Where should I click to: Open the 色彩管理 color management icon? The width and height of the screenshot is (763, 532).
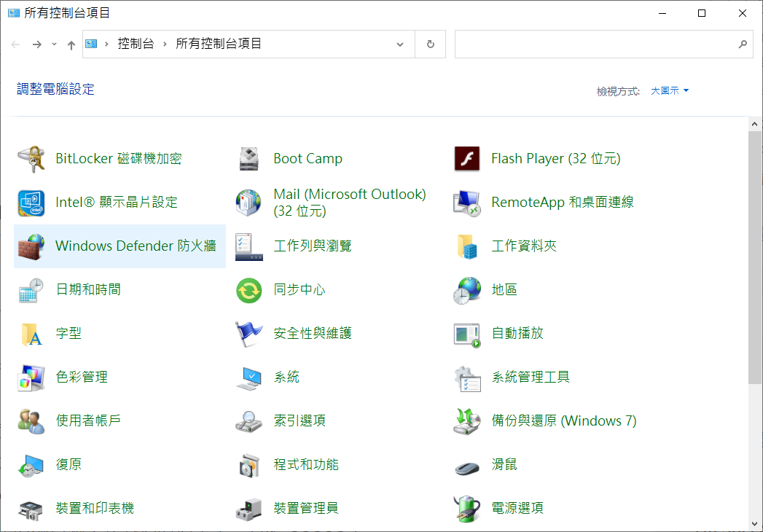coord(31,378)
